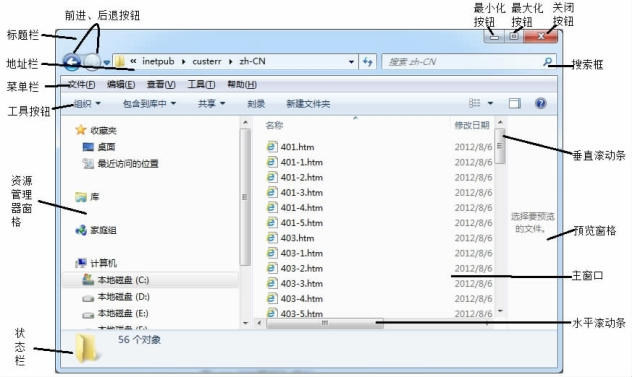Open the 帮助(H) menu
Viewport: 632px width, 377px height.
242,84
